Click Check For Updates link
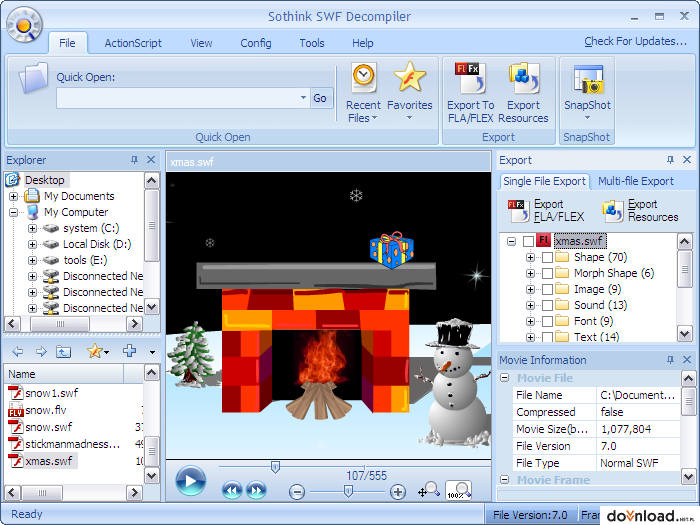The width and height of the screenshot is (700, 525). pos(636,41)
